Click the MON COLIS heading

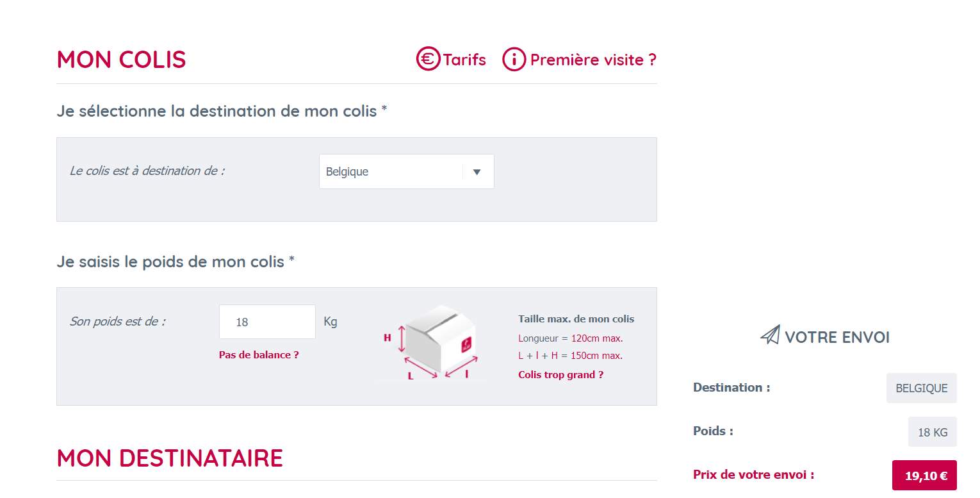pyautogui.click(x=122, y=60)
